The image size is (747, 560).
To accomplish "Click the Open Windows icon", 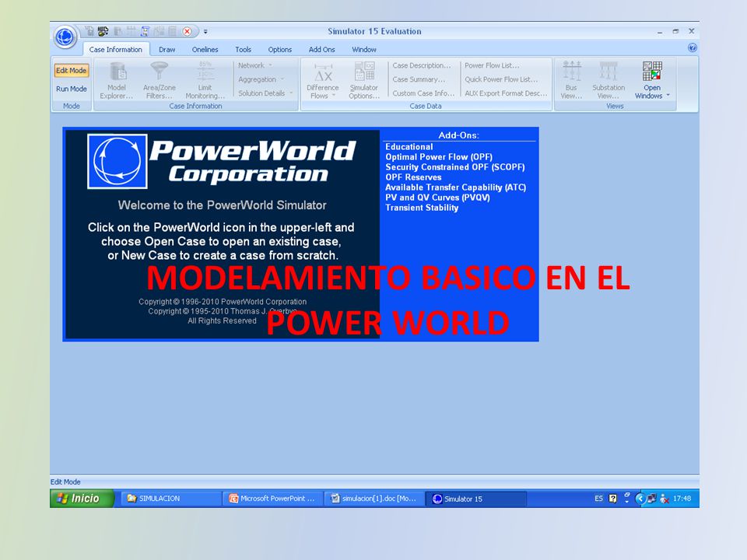I will click(652, 72).
